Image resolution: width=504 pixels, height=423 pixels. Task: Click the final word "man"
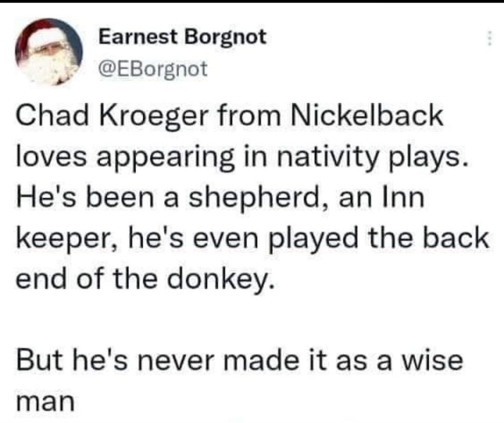point(47,402)
